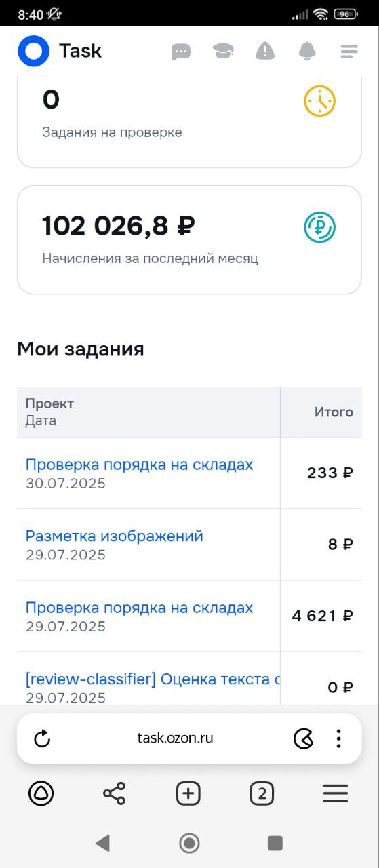Open the Task site hamburger menu

(x=349, y=51)
